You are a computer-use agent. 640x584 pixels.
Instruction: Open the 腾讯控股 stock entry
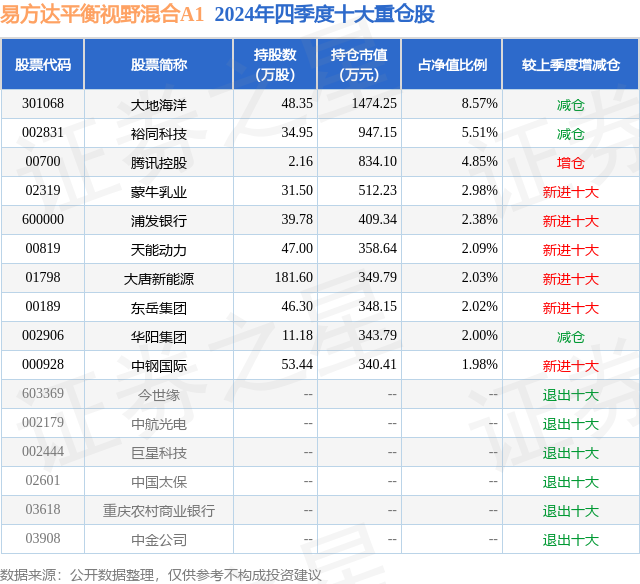point(159,163)
